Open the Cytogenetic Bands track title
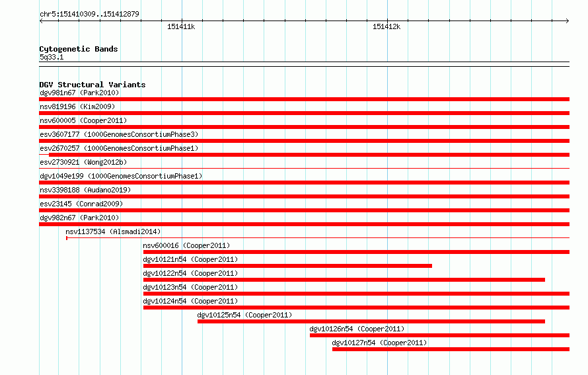The image size is (588, 375). point(79,49)
